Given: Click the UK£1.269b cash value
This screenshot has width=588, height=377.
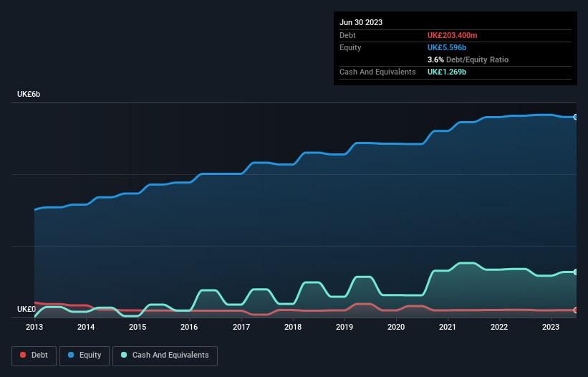Looking at the screenshot, I should click(x=447, y=72).
